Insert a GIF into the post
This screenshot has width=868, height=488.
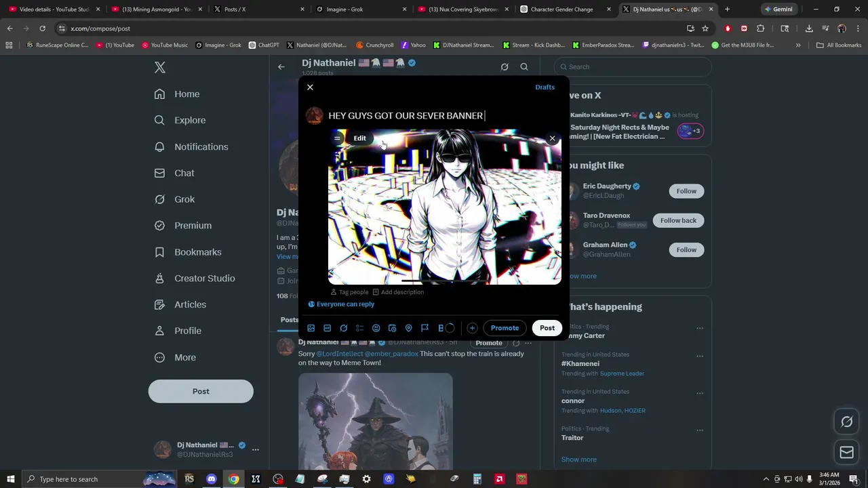point(328,328)
